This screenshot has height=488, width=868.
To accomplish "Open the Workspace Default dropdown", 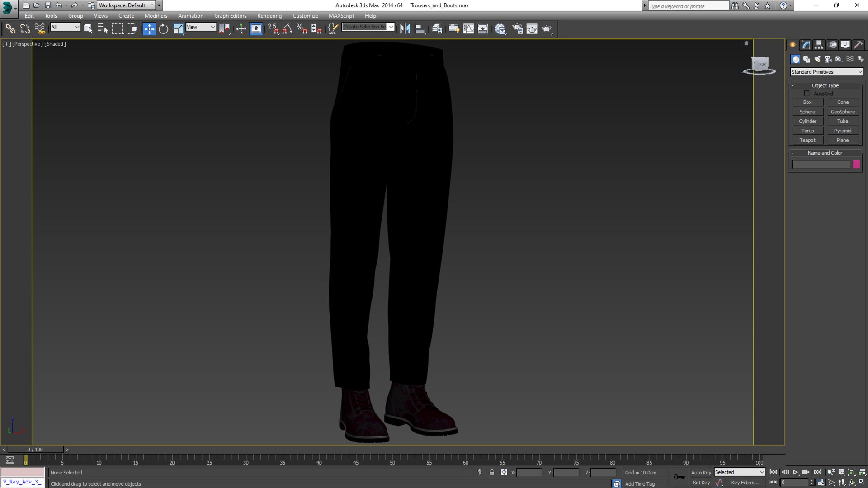I will click(x=126, y=5).
